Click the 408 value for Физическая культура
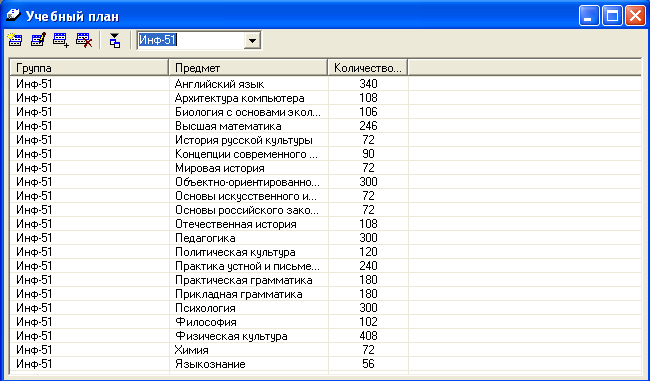The width and height of the screenshot is (650, 381). (369, 336)
